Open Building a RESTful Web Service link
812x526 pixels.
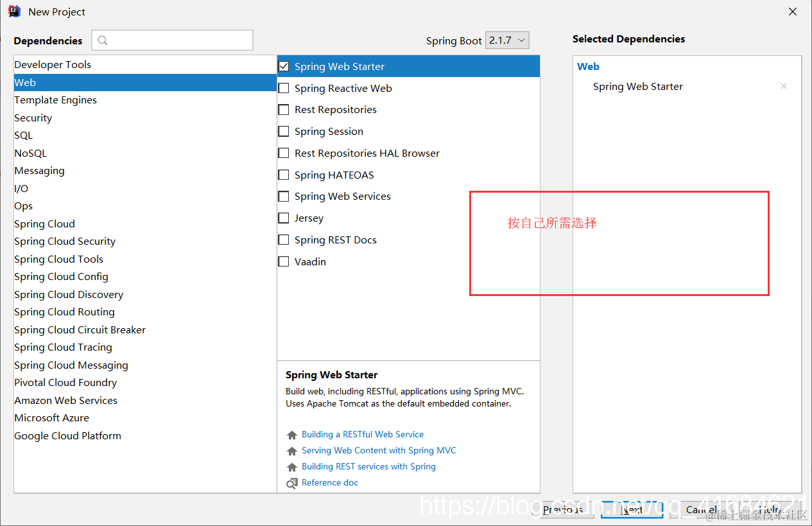pos(363,435)
